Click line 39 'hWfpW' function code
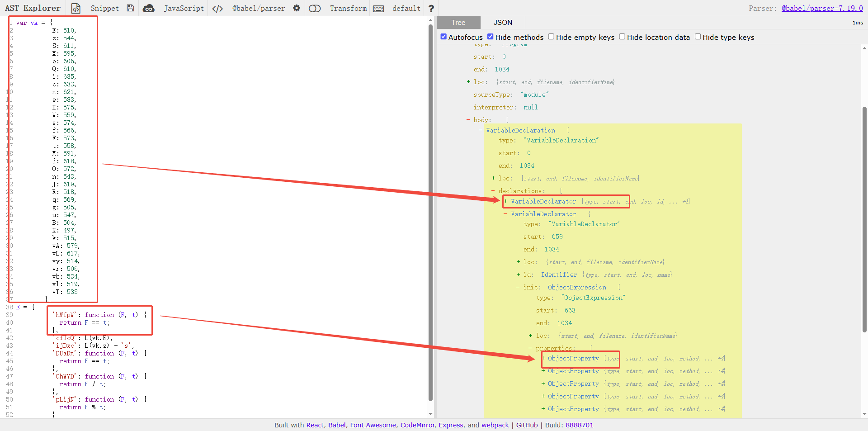Screen dimensions: 868x431 click(x=99, y=315)
